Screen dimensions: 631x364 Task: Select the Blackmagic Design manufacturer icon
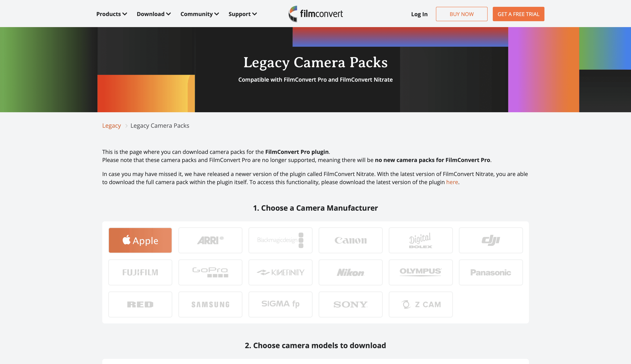tap(280, 240)
